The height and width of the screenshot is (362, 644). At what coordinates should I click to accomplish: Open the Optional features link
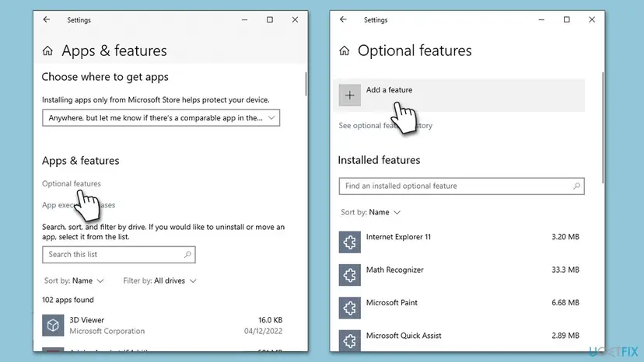point(72,183)
